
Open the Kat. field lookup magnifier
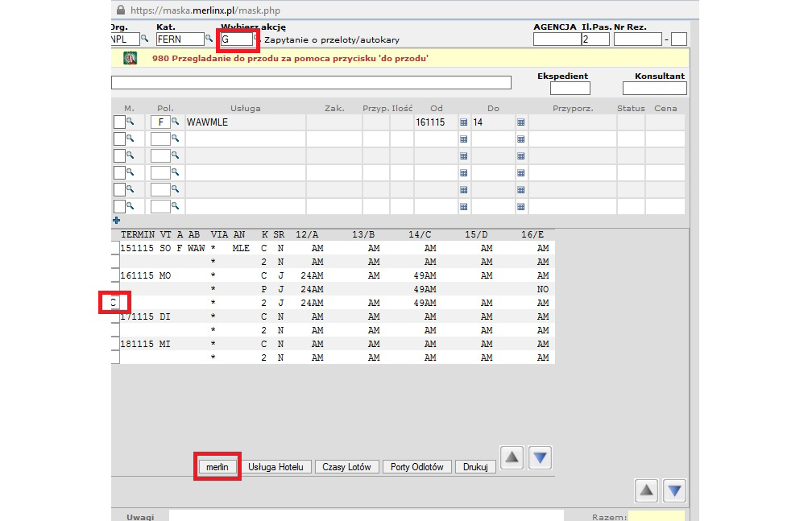pos(209,39)
